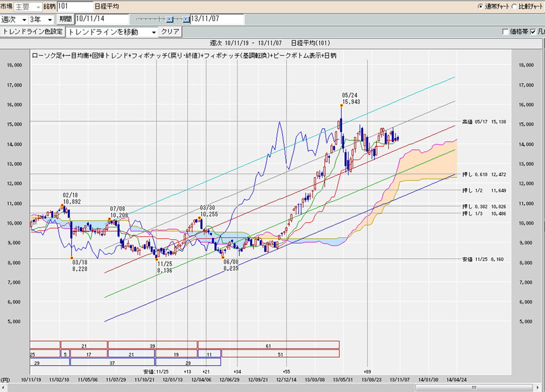Image resolution: width=545 pixels, height=392 pixels.
Task: Click the 安値:11/25 base label
Action: tap(156, 372)
